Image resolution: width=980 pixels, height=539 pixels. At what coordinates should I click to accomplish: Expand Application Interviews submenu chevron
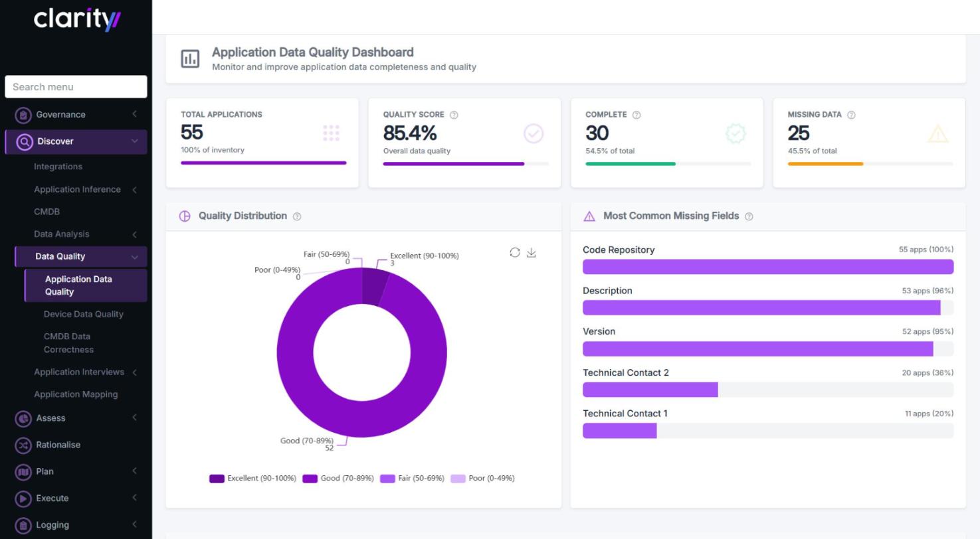134,372
